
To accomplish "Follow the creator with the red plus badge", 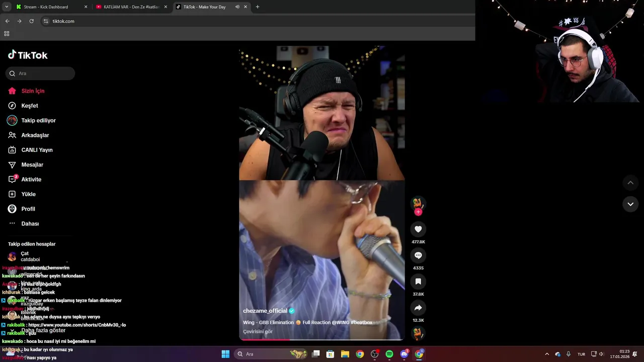I will pos(418,212).
